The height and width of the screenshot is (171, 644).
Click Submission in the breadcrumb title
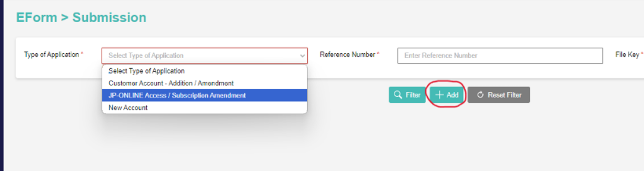(109, 18)
